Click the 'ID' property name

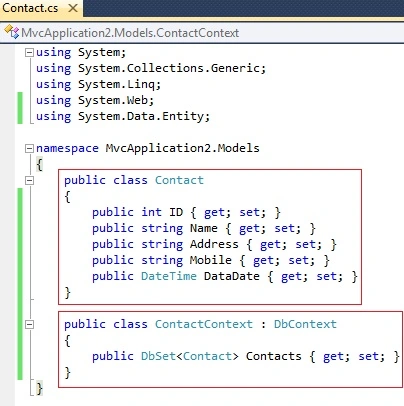176,212
